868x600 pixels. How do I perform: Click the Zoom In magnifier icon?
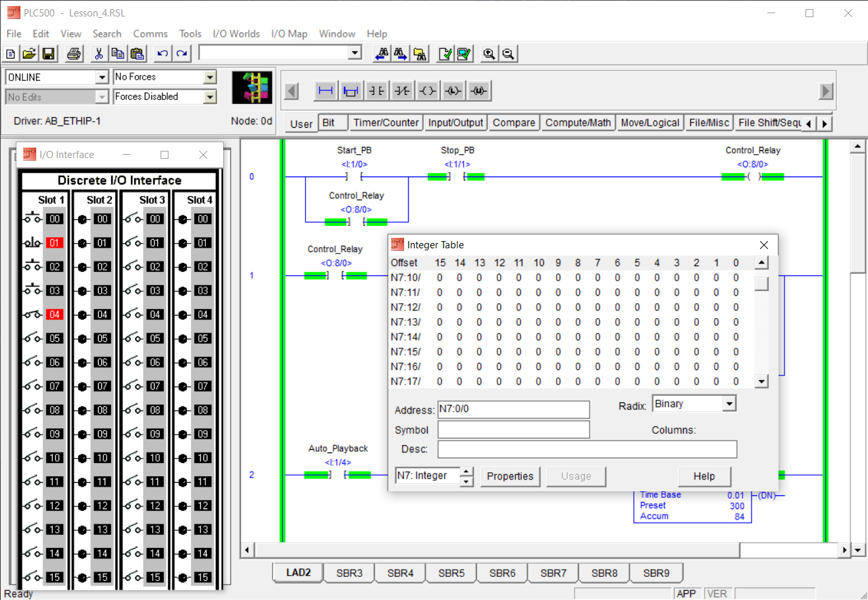(x=489, y=54)
